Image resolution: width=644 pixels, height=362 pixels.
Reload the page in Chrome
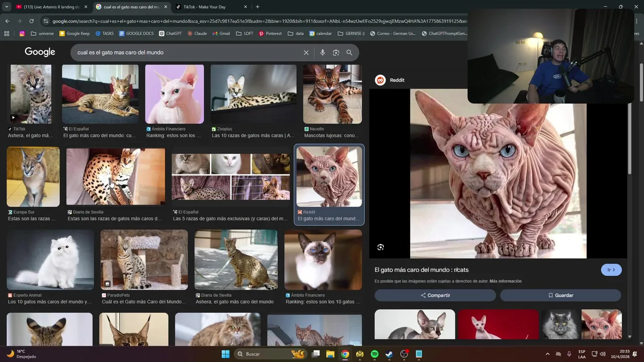31,21
